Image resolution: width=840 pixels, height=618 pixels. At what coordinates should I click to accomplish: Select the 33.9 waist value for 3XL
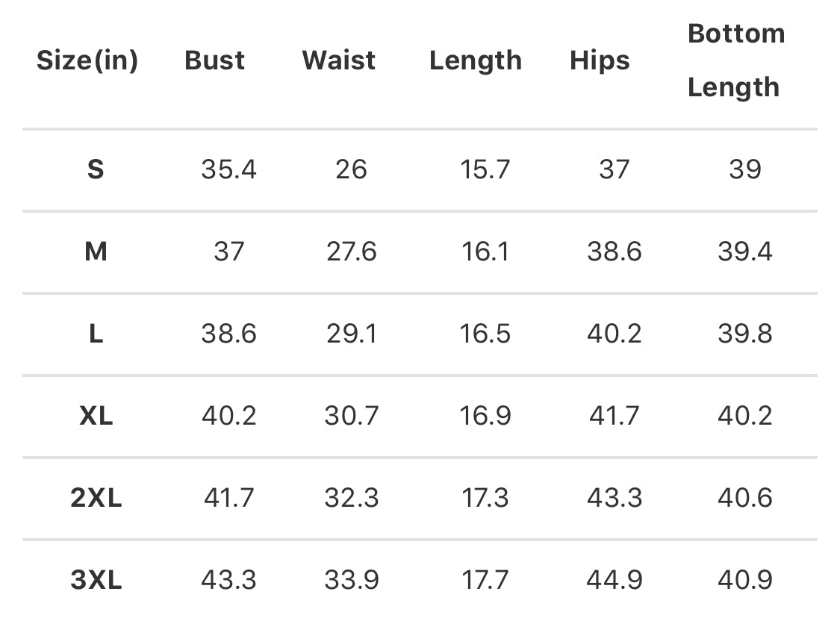click(x=351, y=580)
